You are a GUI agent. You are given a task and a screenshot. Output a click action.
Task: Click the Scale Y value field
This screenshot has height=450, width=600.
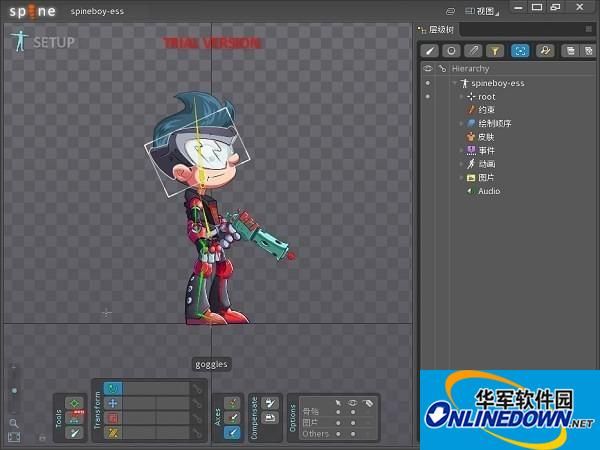173,418
